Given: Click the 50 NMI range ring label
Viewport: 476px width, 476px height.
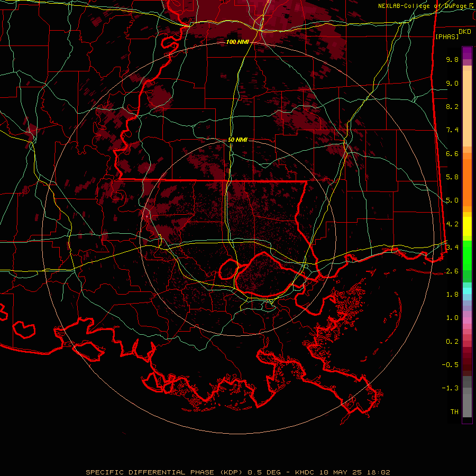Looking at the screenshot, I should click(x=237, y=140).
